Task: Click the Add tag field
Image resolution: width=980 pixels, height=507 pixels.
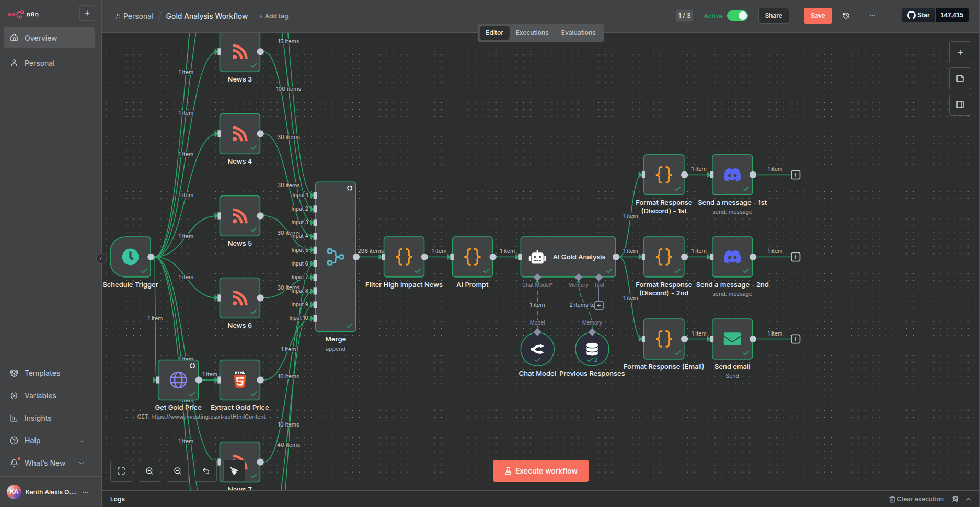Action: [x=274, y=16]
